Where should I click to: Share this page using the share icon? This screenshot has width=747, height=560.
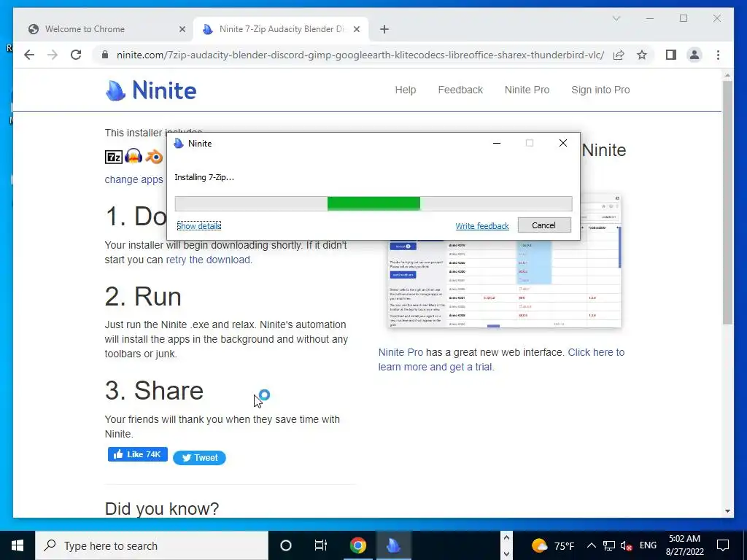pyautogui.click(x=619, y=55)
